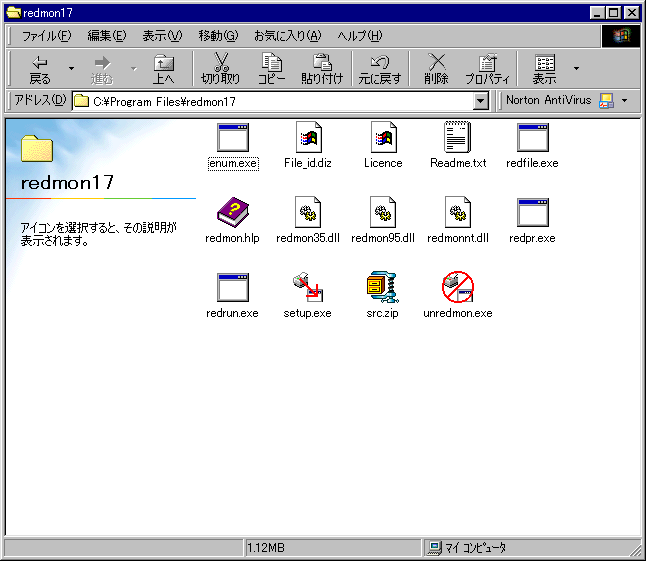Open the Views button dropdown arrow
646x561 pixels.
[576, 69]
